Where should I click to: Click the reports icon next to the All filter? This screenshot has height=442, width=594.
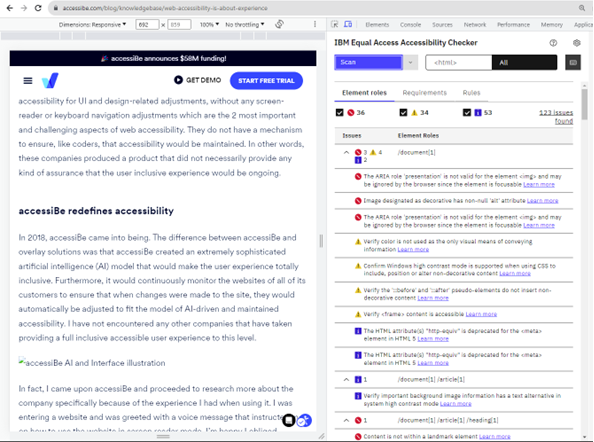(x=573, y=62)
